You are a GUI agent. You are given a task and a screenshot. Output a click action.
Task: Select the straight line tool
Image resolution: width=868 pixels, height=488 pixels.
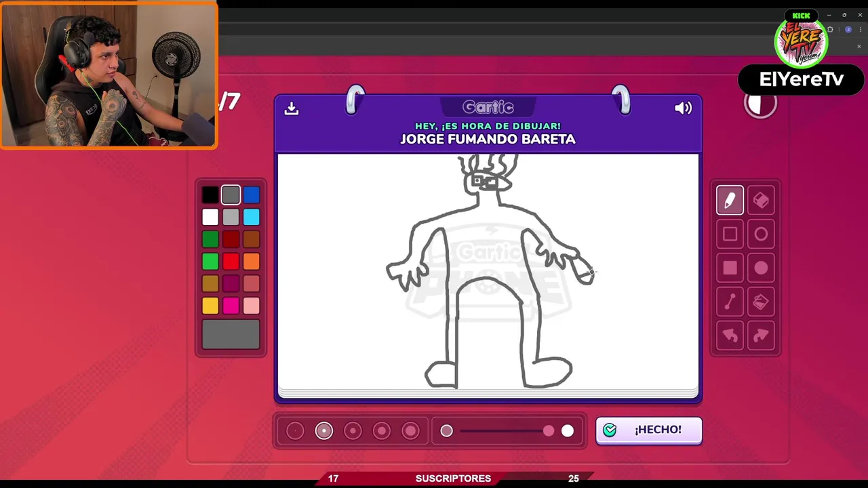point(730,302)
